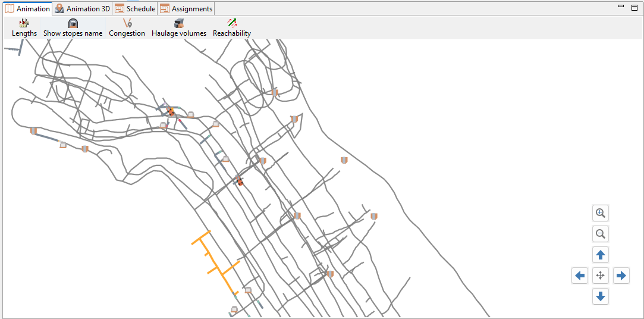Open the Schedule tab

[135, 9]
